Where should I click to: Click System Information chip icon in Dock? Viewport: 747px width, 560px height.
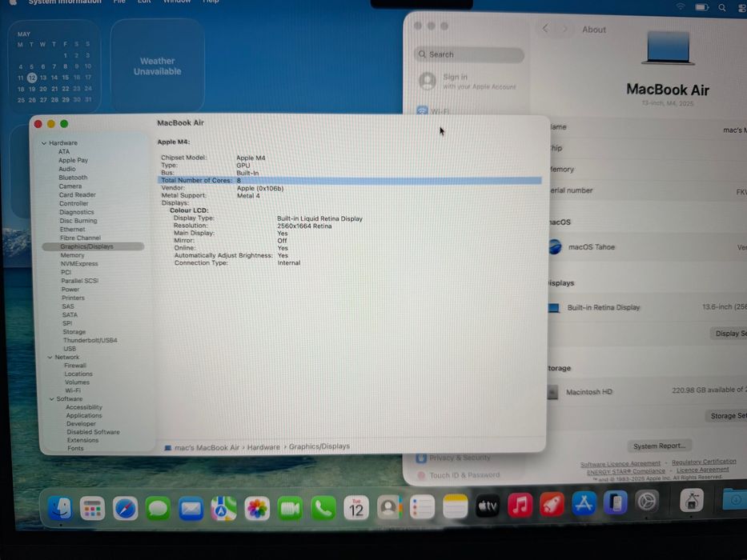pos(692,500)
